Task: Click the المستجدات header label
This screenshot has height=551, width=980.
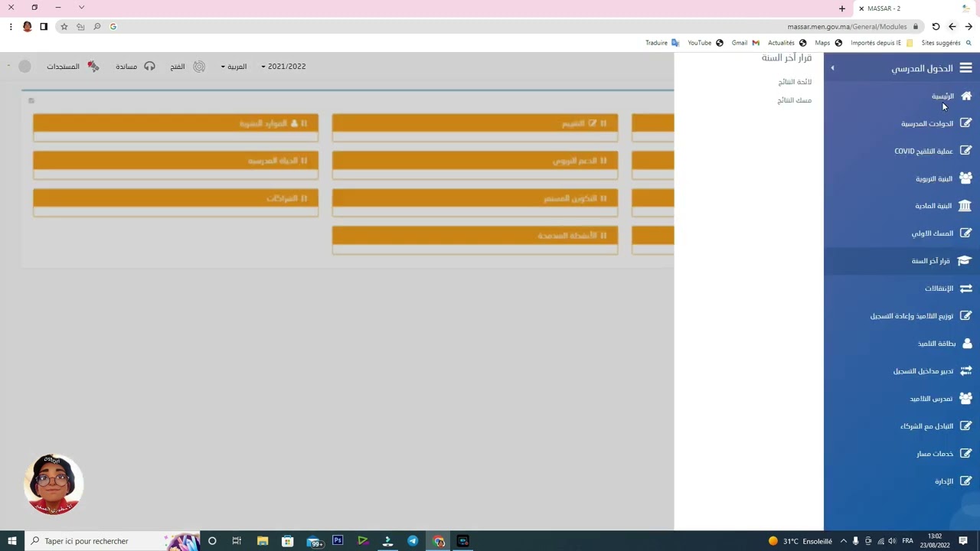Action: [x=63, y=67]
